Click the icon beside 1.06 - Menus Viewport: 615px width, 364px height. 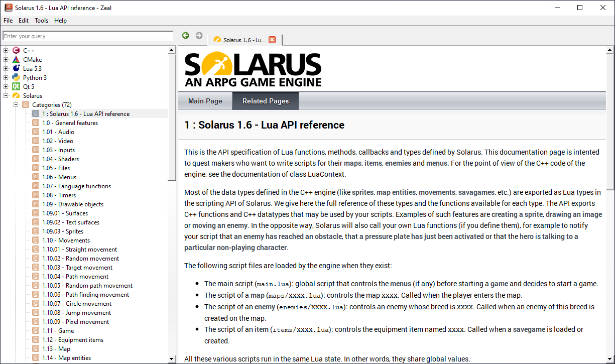click(x=36, y=177)
